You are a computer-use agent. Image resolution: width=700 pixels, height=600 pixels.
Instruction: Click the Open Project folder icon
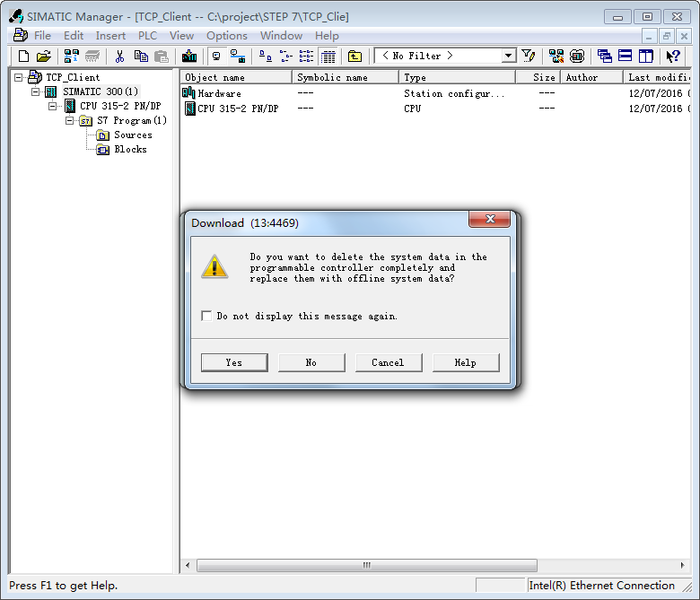[44, 57]
